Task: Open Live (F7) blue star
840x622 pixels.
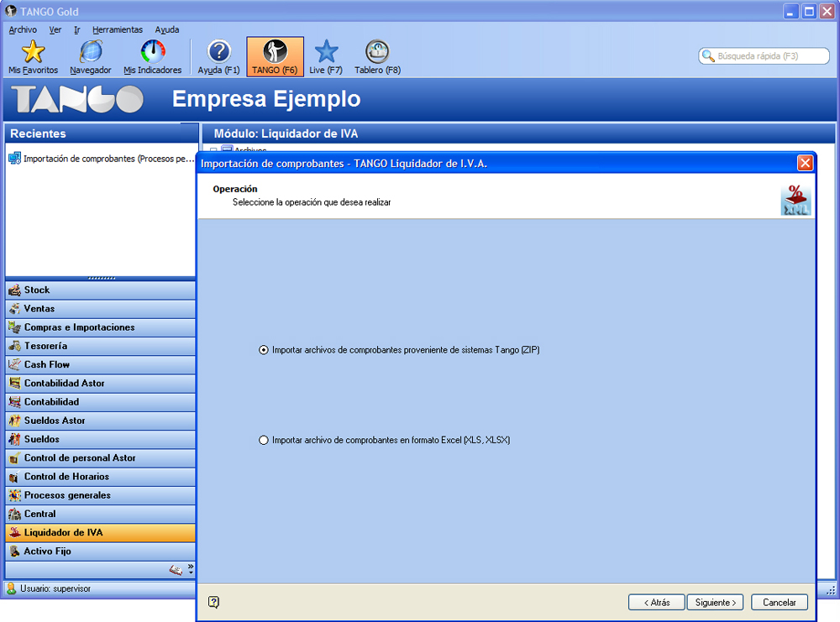Action: pyautogui.click(x=326, y=56)
